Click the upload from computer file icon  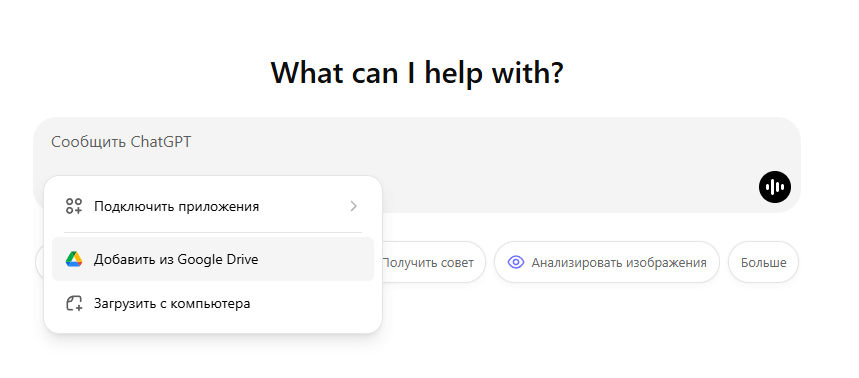[74, 303]
